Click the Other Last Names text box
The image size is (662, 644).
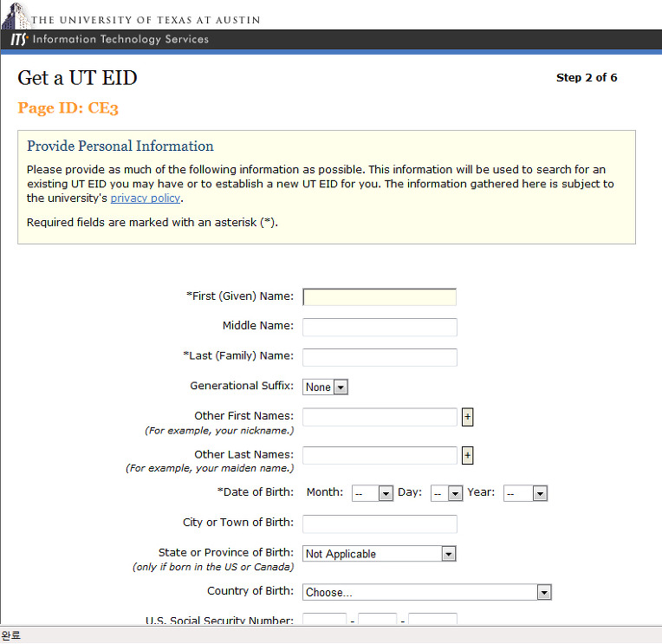click(379, 455)
